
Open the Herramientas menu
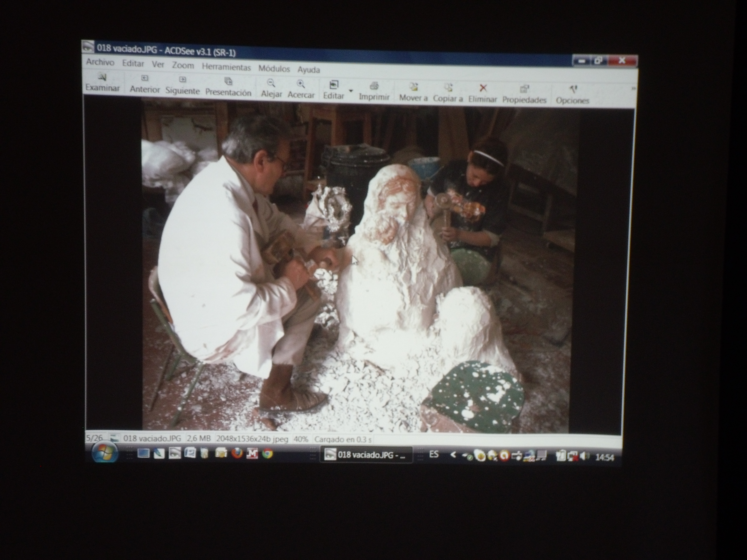(226, 67)
